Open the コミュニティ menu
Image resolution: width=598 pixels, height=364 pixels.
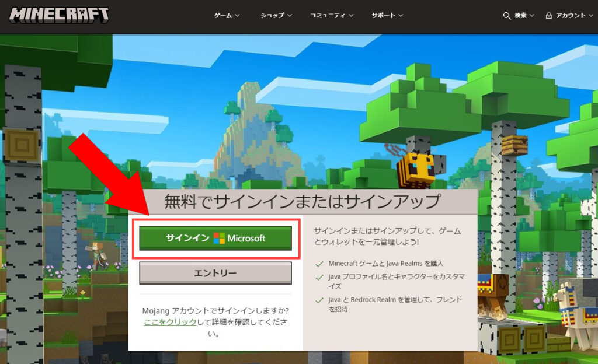click(332, 16)
